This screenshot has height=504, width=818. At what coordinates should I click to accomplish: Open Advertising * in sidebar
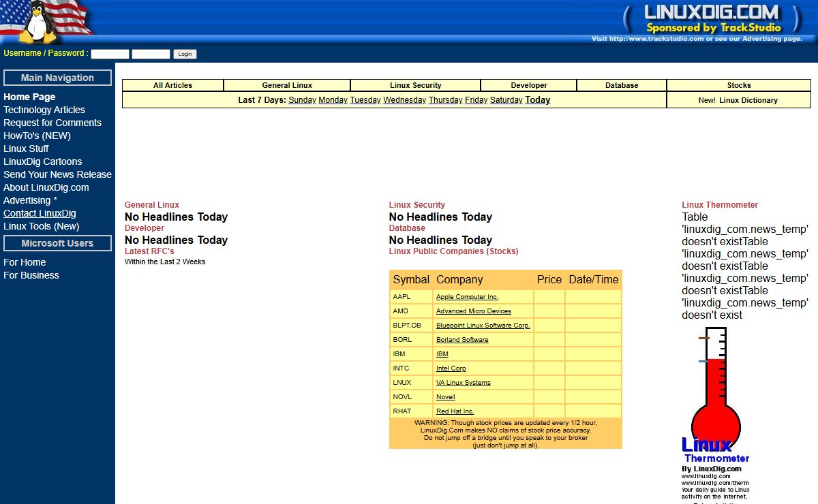click(30, 200)
